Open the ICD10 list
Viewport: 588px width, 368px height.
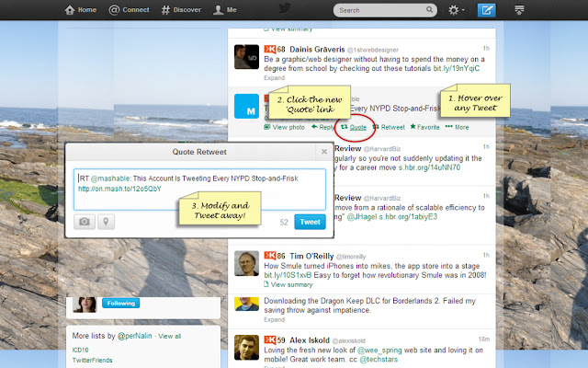[x=80, y=350]
